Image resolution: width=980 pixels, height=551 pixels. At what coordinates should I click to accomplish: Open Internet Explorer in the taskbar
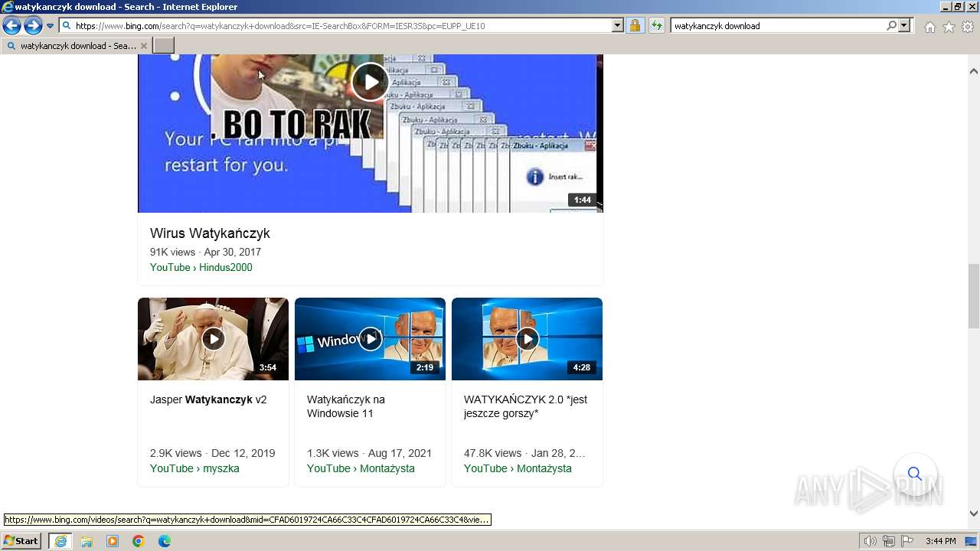pos(60,541)
